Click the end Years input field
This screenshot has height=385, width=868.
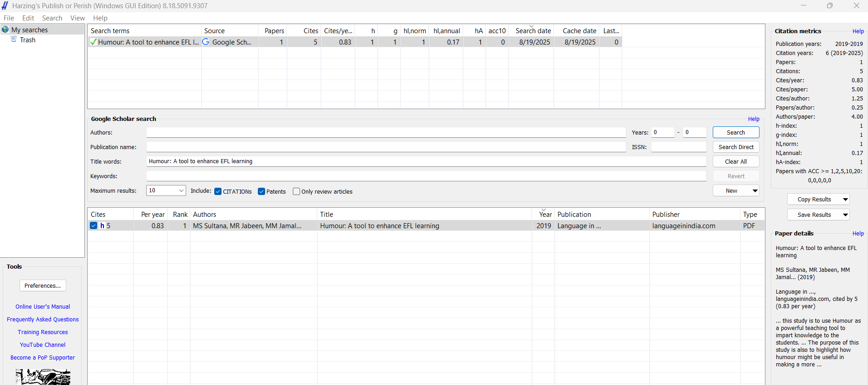(695, 132)
